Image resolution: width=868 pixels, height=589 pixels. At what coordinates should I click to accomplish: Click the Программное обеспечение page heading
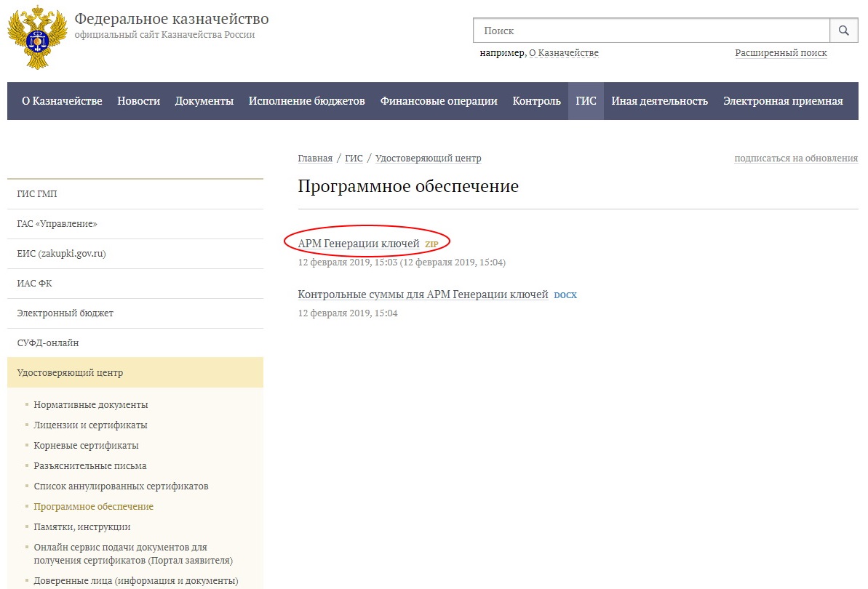point(408,186)
